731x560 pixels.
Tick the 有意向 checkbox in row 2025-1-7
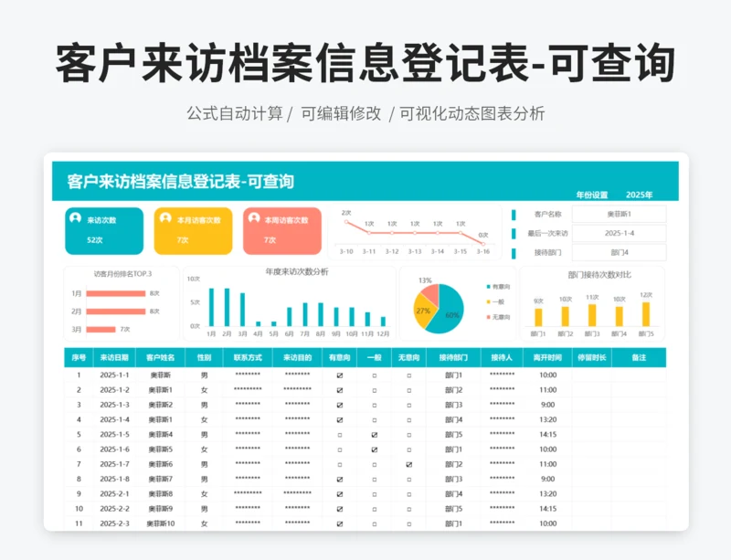(x=339, y=464)
